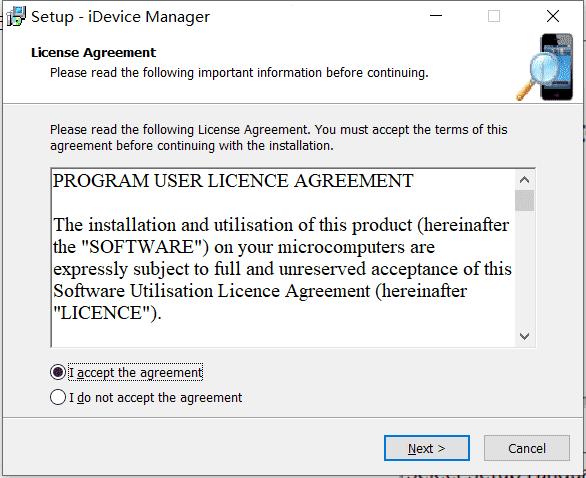This screenshot has height=478, width=586.
Task: Click the license scrollbar down arrow
Action: click(x=524, y=336)
